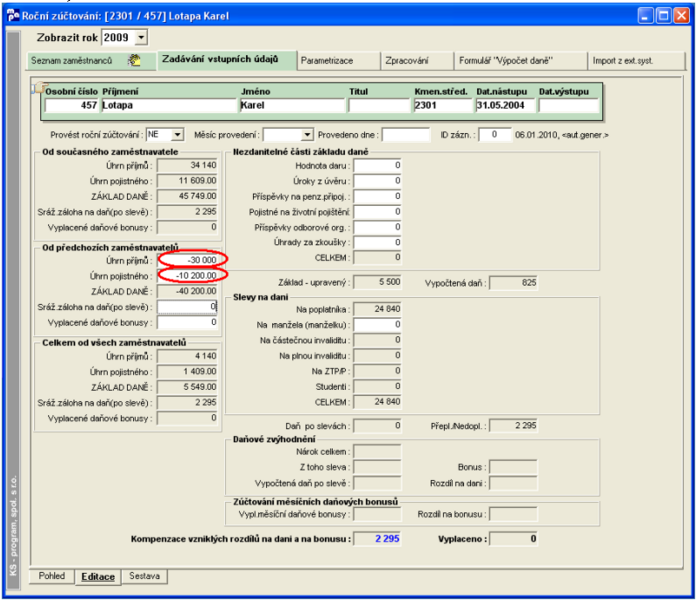The image size is (696, 600).
Task: Click the Rozdíl na dani field
Action: click(x=514, y=483)
